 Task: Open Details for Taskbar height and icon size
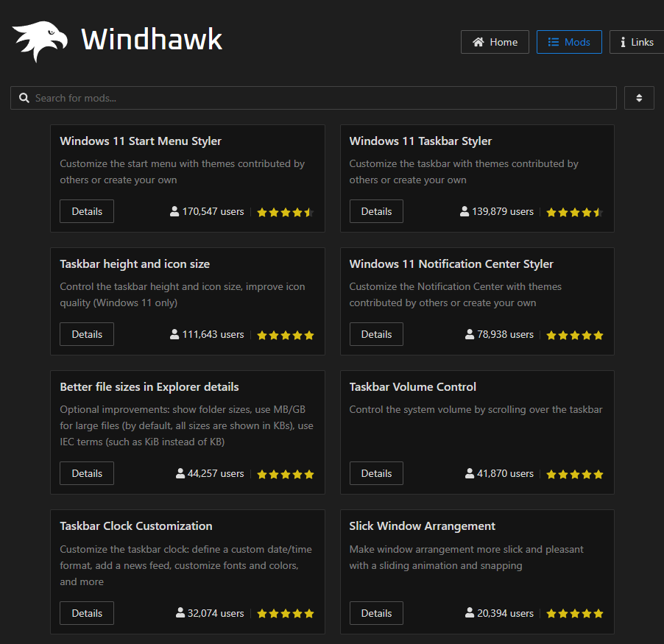point(87,334)
